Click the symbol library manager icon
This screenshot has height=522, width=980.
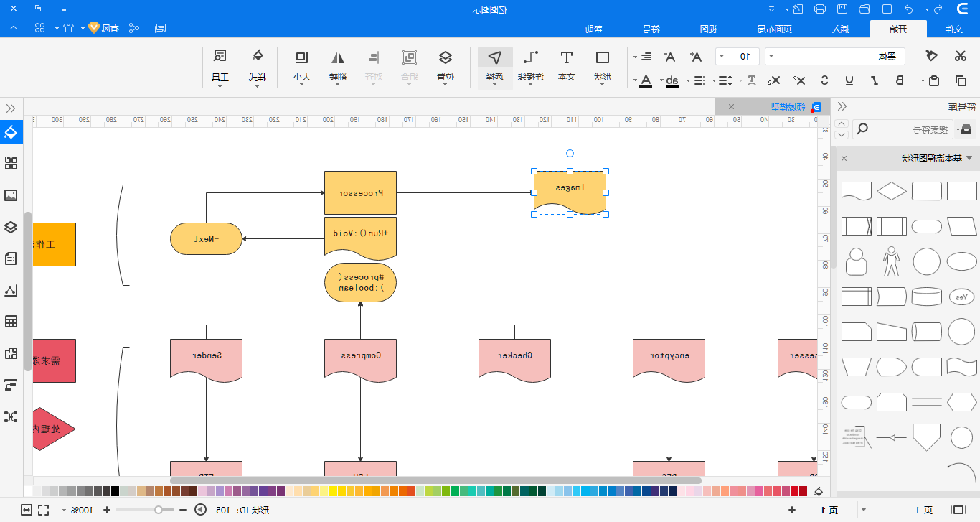(966, 129)
